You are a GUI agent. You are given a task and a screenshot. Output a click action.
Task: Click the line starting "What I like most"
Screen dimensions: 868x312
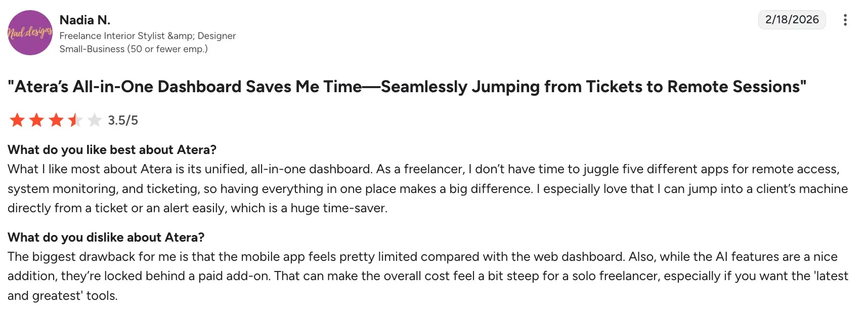point(423,169)
